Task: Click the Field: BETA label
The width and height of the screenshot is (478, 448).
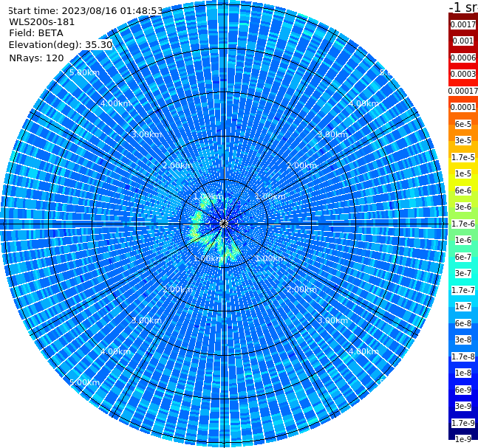Action: pos(36,33)
